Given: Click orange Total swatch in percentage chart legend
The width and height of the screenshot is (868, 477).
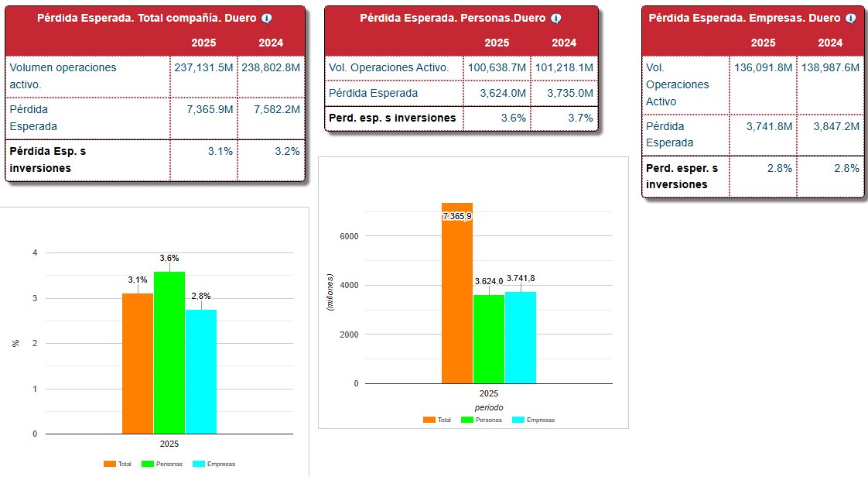Looking at the screenshot, I should pos(110,465).
